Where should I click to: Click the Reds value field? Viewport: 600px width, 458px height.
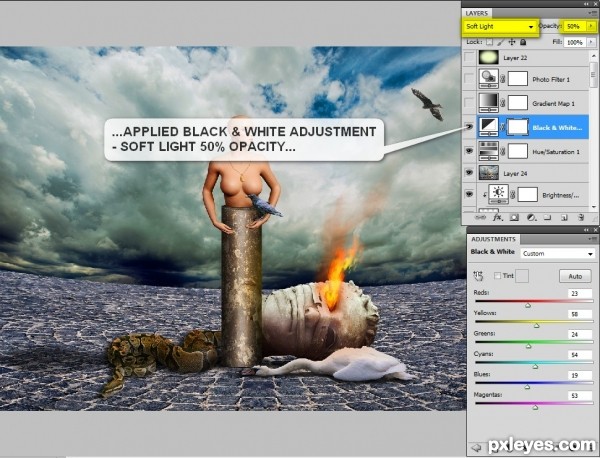(x=580, y=293)
